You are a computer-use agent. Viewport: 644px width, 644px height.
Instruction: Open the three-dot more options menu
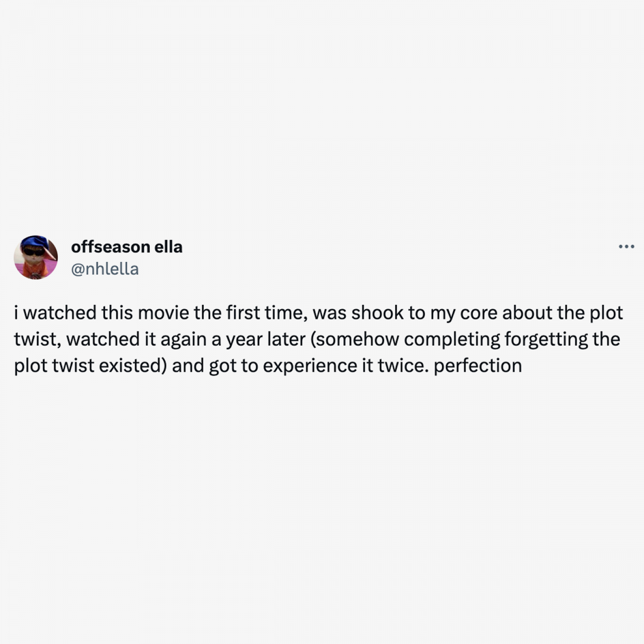pyautogui.click(x=626, y=247)
